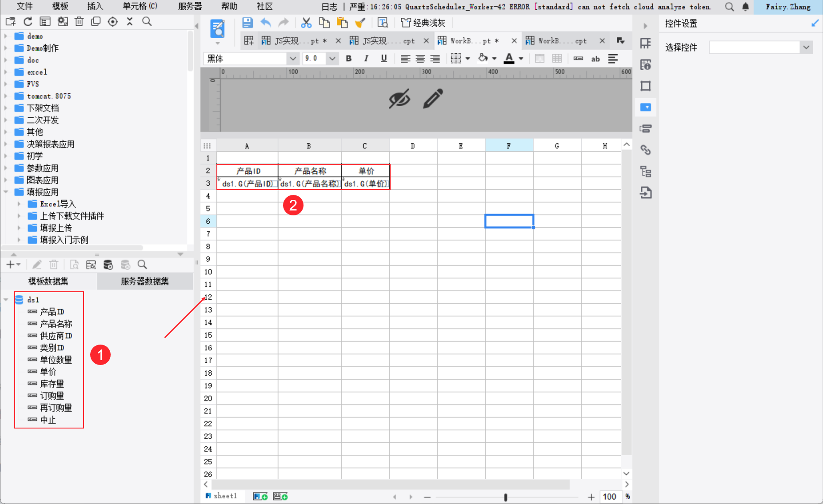Open the 文件 menu
The height and width of the screenshot is (504, 823).
[x=25, y=6]
